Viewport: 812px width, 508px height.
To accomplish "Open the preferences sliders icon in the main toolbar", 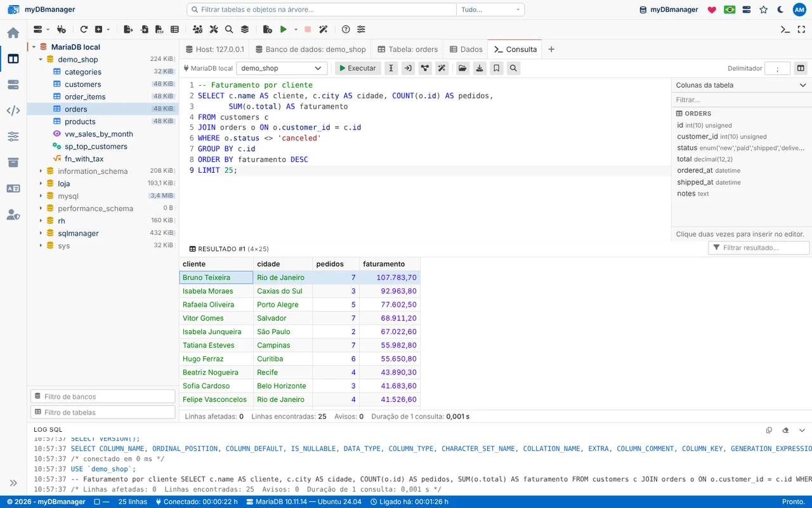I will coord(361,29).
